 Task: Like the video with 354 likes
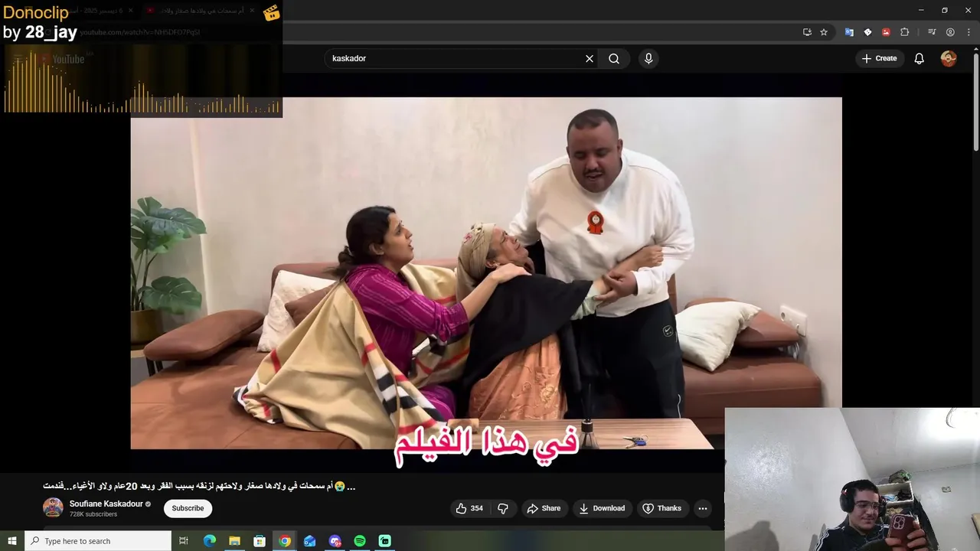[x=469, y=508]
